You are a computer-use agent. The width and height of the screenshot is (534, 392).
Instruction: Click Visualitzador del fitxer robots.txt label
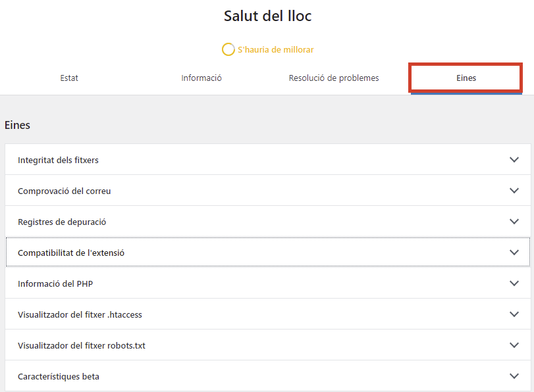coord(82,345)
